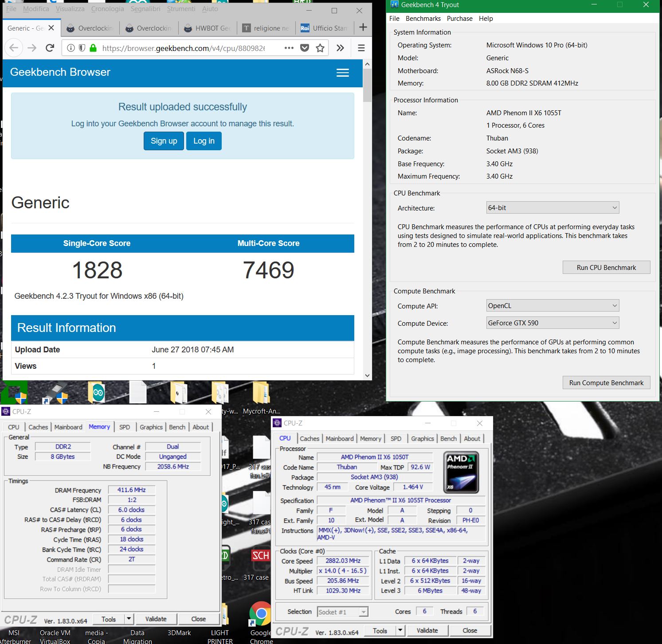Expand the Architecture 64-bit dropdown
Screen dimensions: 662x644
pyautogui.click(x=552, y=207)
